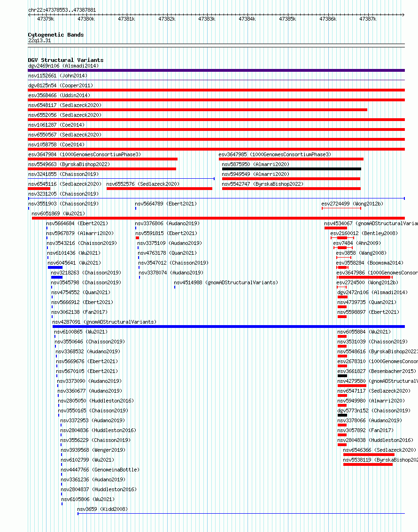The width and height of the screenshot is (418, 532).
Task: Open nsv5542747 (ByrskaBishop2022) entry
Action: coord(263,184)
